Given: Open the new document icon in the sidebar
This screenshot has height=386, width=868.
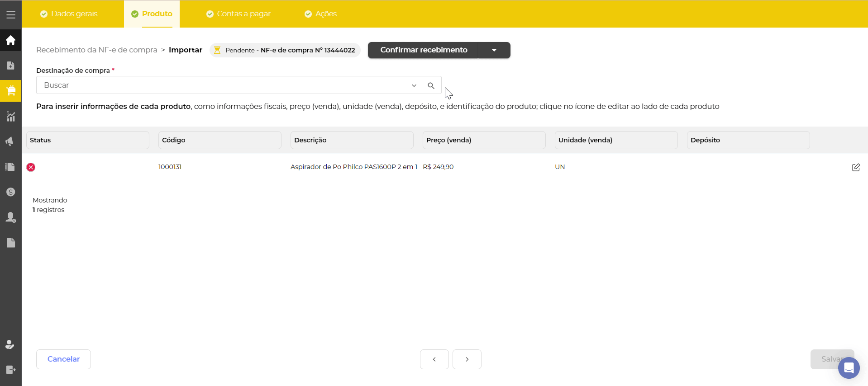Looking at the screenshot, I should tap(11, 66).
